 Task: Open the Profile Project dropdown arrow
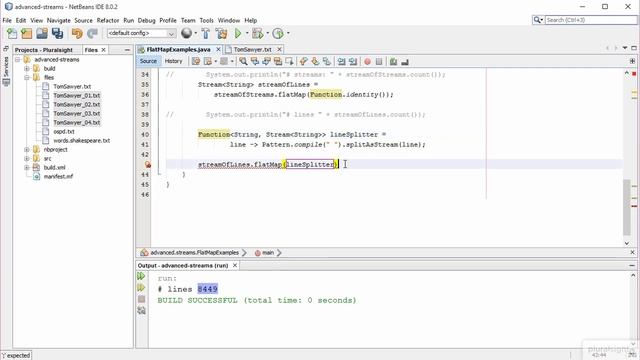pos(288,33)
